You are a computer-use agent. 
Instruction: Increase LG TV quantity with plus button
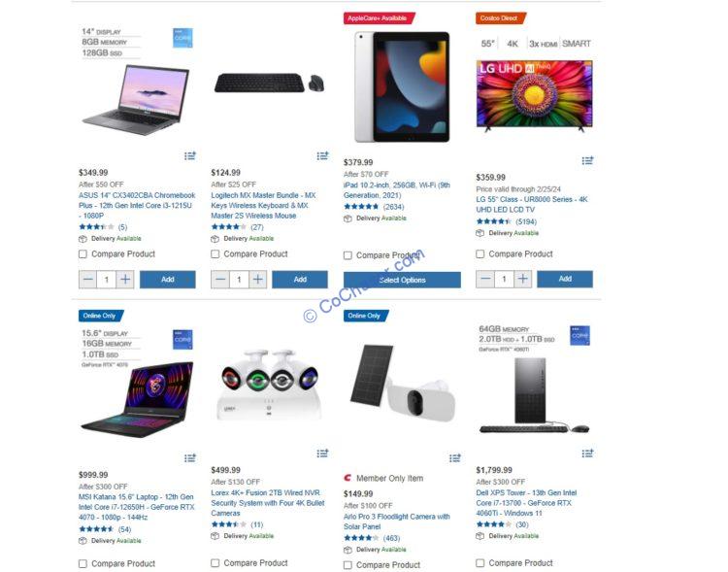tap(522, 279)
